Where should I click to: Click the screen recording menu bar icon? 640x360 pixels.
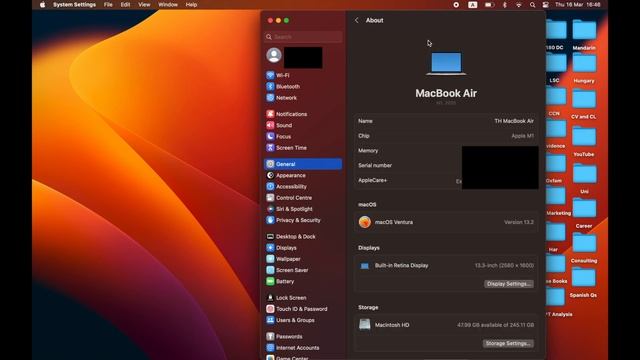click(x=456, y=5)
